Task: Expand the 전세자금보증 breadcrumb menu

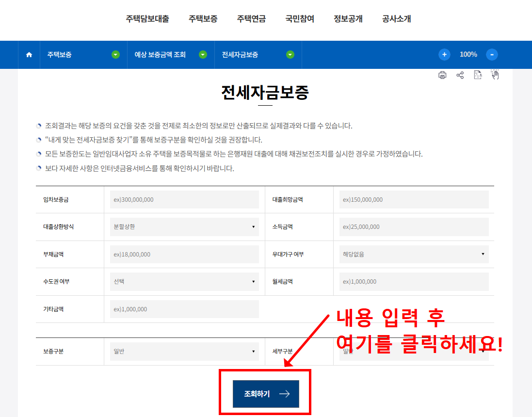Action: (x=290, y=54)
